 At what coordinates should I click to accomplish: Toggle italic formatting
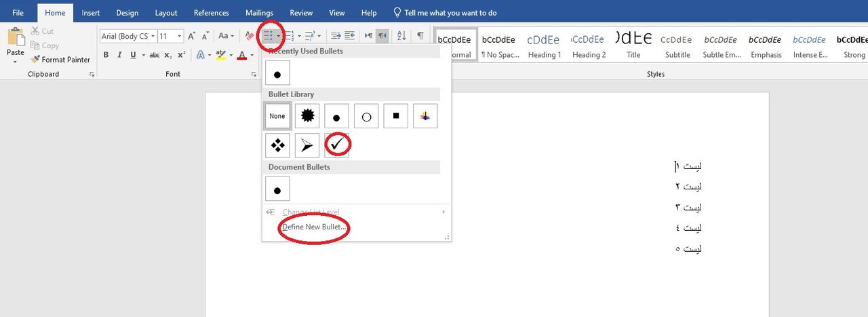click(121, 55)
